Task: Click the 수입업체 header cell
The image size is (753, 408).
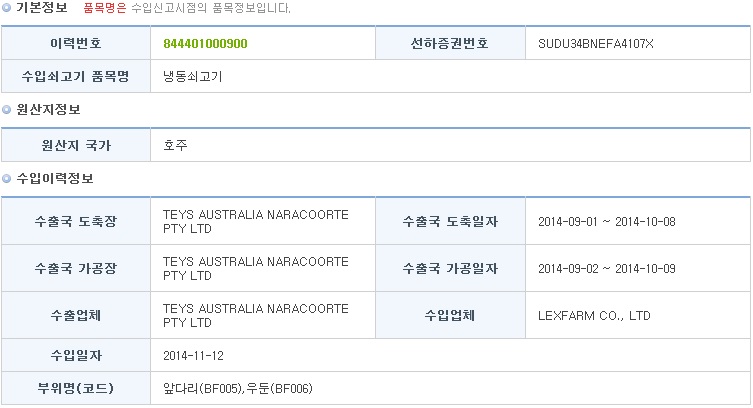Action: 450,315
